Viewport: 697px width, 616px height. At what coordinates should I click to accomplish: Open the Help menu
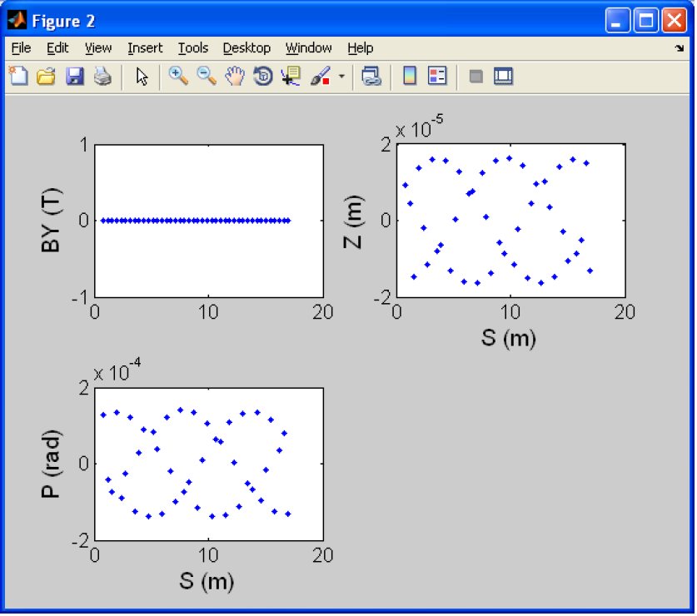click(360, 48)
